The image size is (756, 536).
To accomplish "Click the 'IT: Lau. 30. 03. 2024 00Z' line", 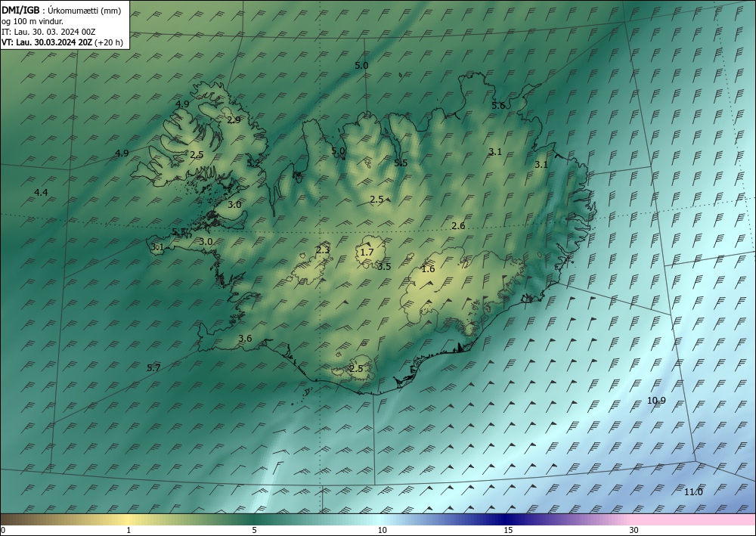I will point(48,32).
